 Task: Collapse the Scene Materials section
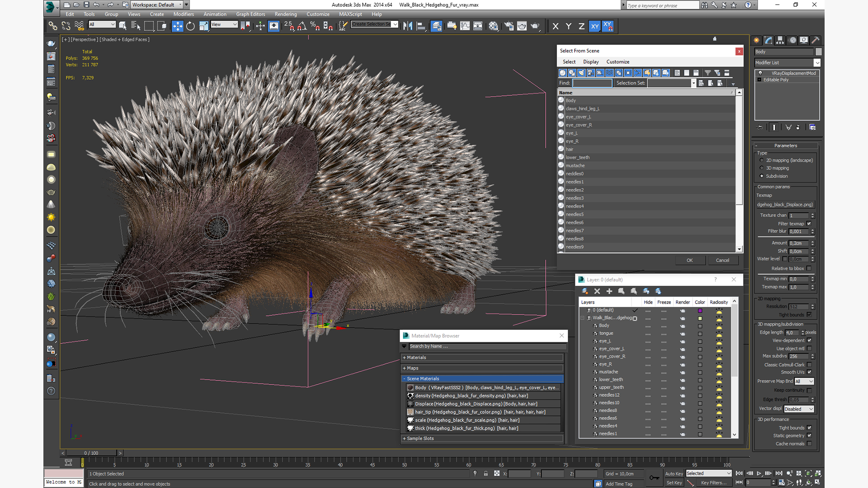(x=482, y=379)
